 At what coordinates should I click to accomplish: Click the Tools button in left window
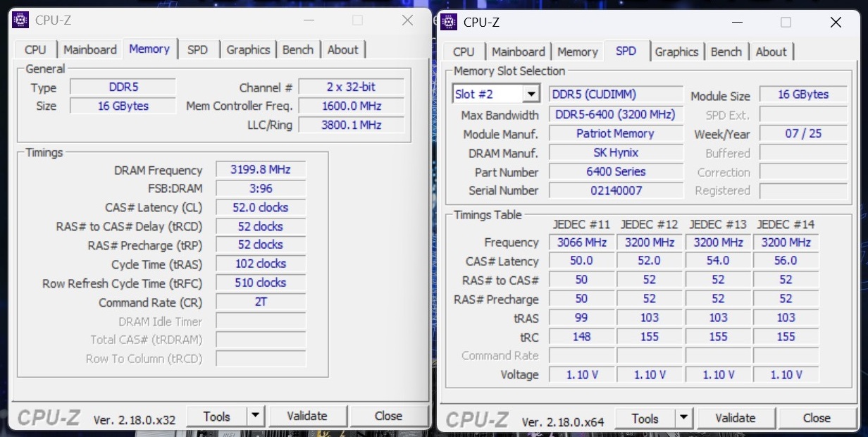216,416
